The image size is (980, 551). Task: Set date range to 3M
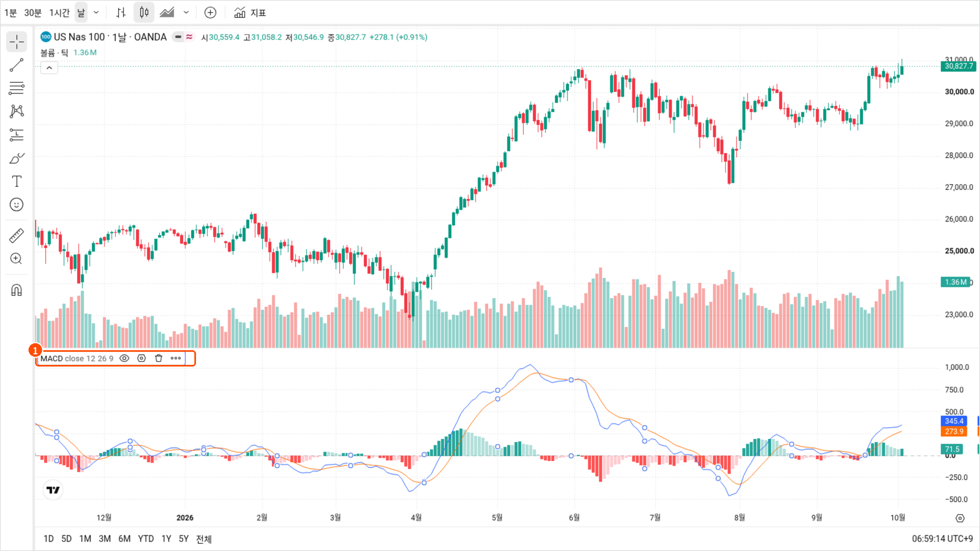(x=105, y=539)
